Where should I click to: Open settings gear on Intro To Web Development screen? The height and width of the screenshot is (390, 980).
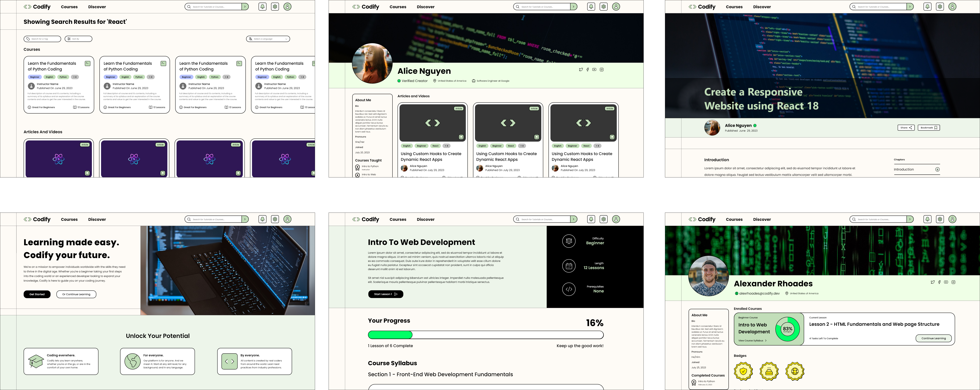click(x=603, y=219)
